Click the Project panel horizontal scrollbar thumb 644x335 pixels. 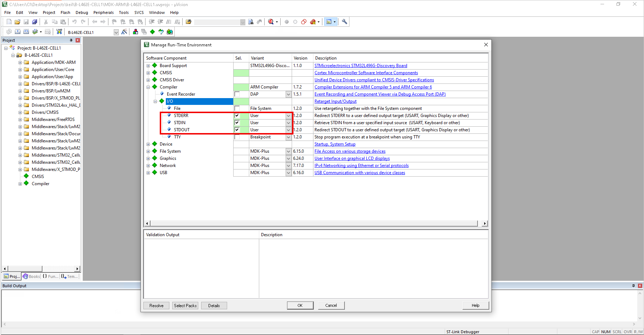[x=25, y=269]
